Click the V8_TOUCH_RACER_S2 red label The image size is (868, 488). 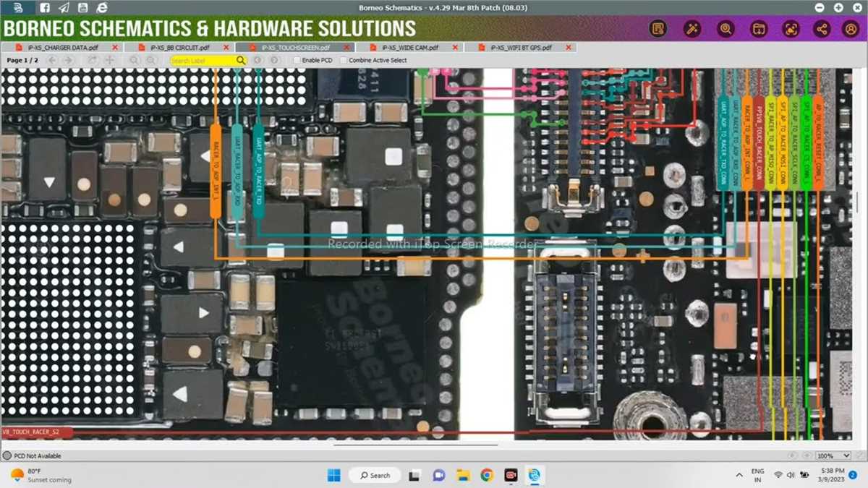36,432
